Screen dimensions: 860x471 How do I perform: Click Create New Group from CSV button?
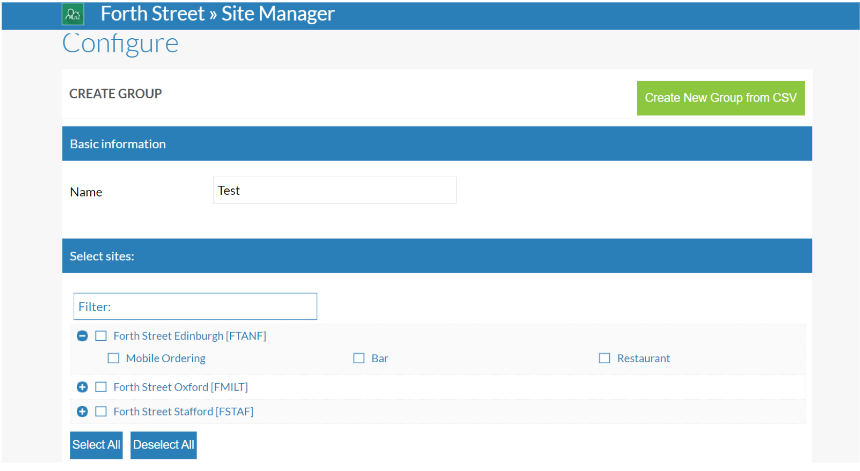pyautogui.click(x=720, y=98)
